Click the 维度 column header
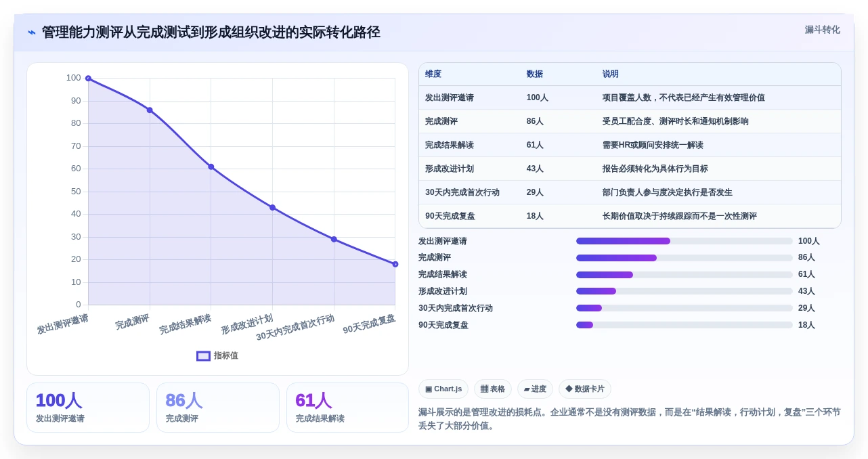 (x=433, y=74)
